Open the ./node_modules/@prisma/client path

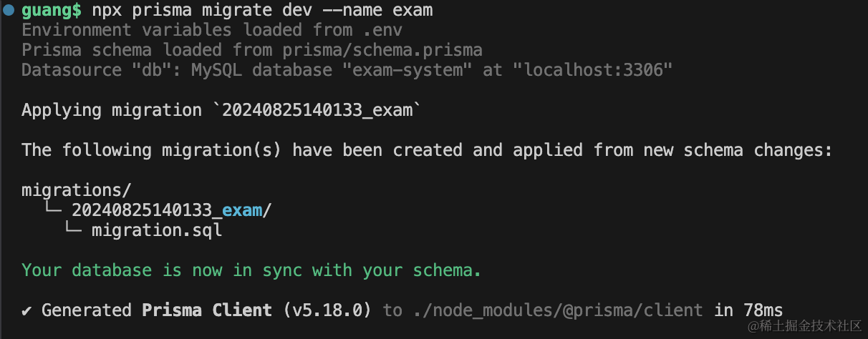tap(556, 310)
